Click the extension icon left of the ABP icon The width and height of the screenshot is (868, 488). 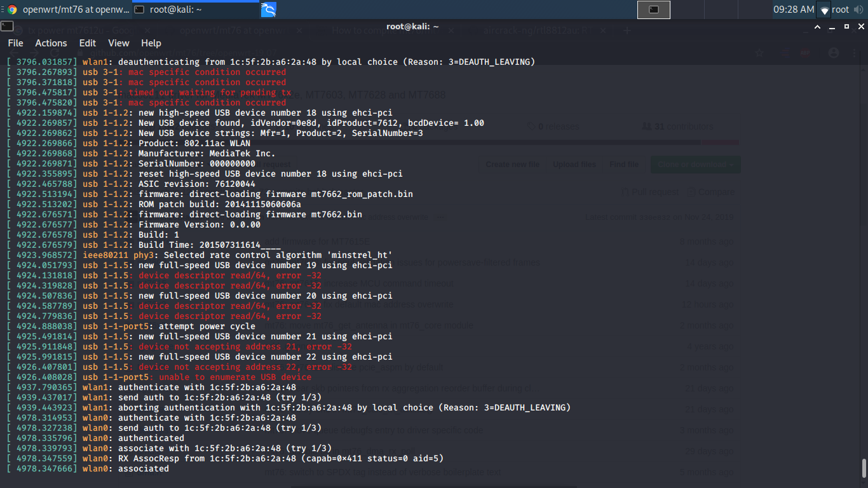click(x=785, y=53)
